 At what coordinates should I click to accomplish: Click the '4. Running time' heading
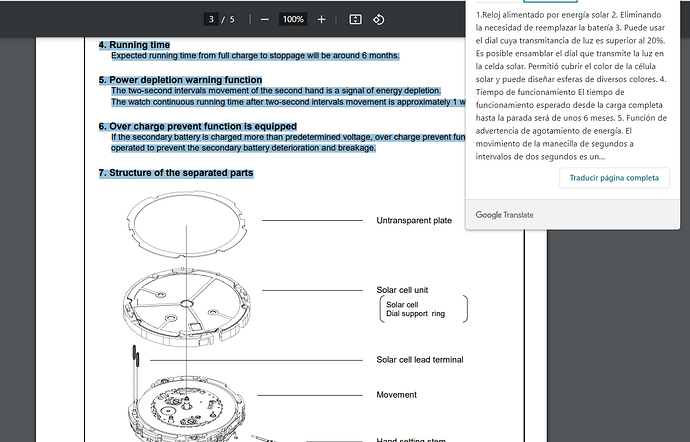(x=134, y=45)
